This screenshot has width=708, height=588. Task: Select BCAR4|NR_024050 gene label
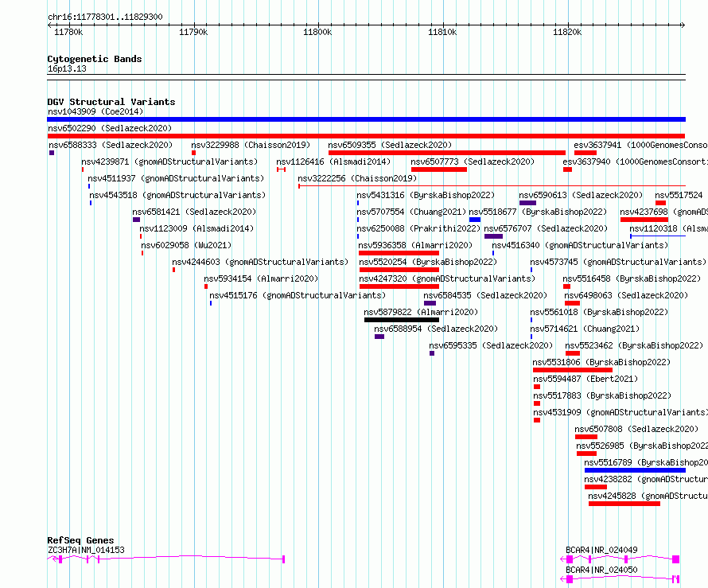tap(601, 570)
